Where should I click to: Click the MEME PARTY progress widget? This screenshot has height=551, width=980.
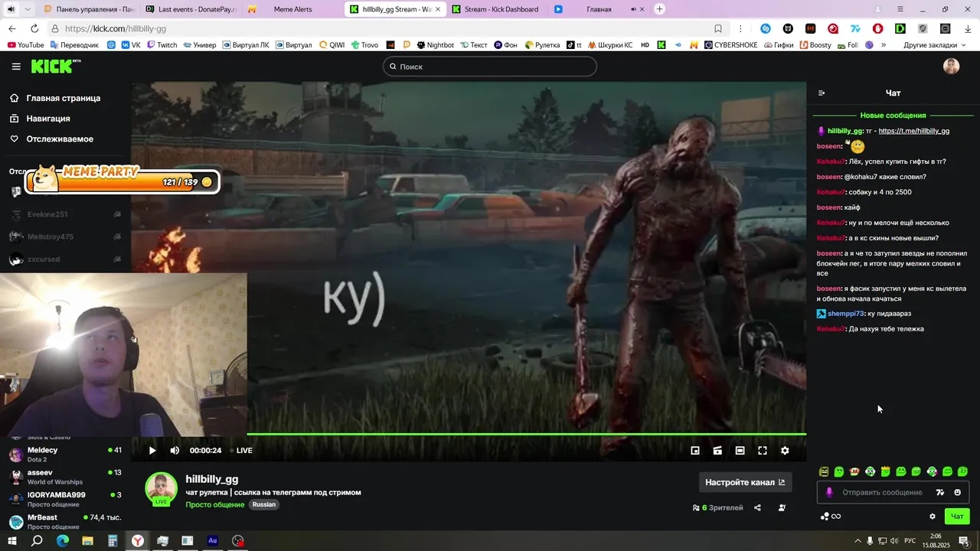[123, 181]
